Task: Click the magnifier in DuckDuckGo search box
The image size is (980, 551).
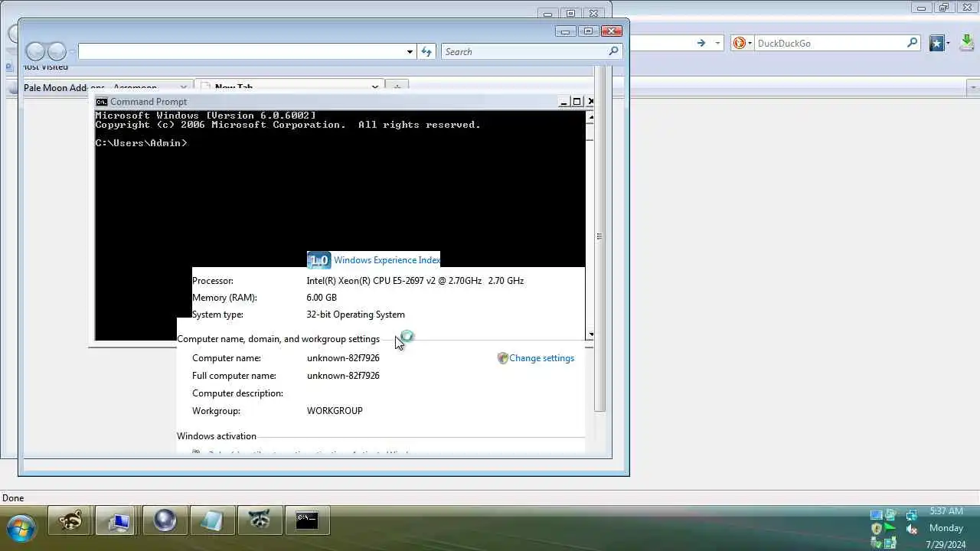Action: 912,43
